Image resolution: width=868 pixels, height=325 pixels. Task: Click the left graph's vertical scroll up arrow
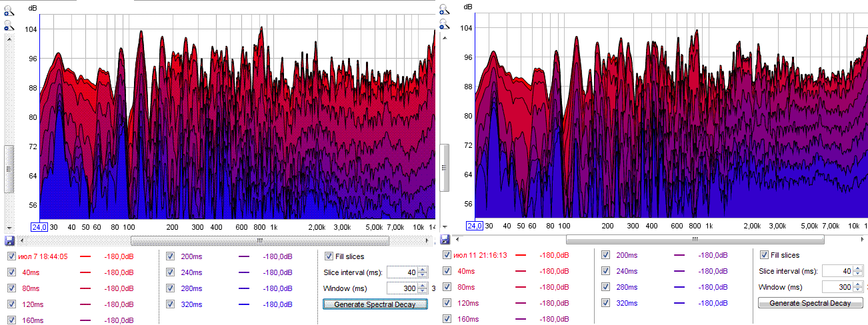point(9,39)
